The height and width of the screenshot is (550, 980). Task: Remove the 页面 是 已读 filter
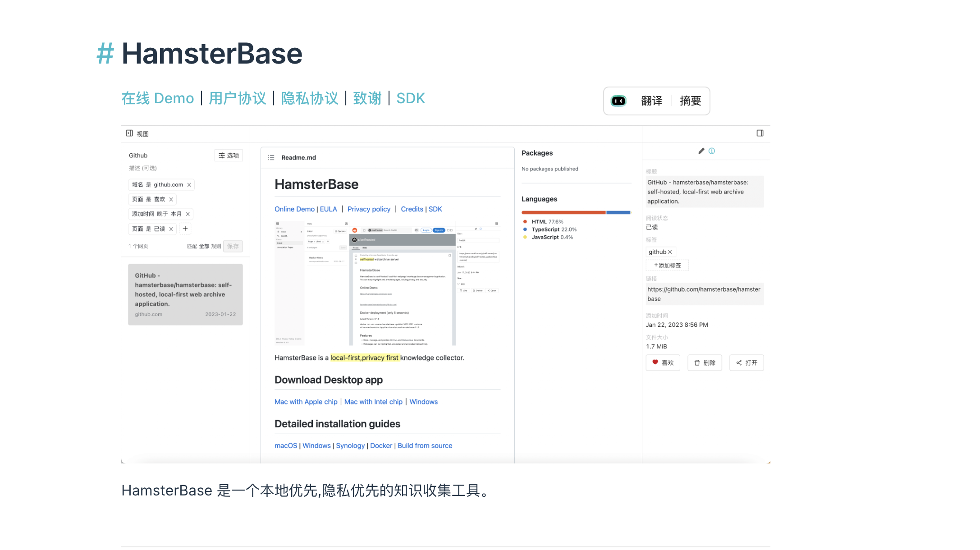pyautogui.click(x=171, y=229)
